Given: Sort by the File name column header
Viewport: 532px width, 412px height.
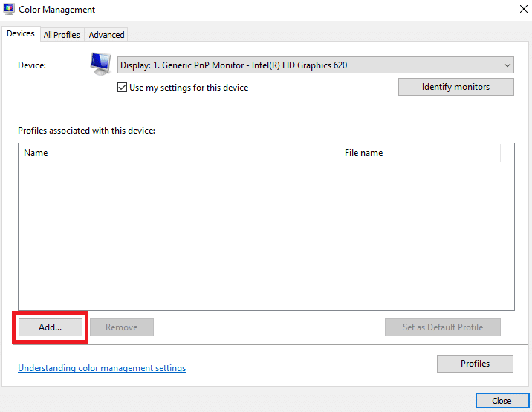Looking at the screenshot, I should point(420,153).
